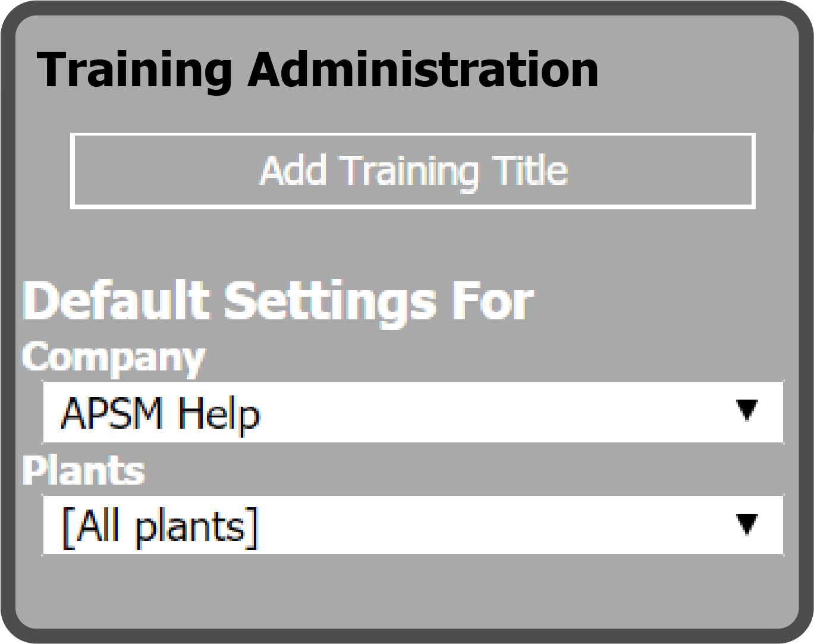This screenshot has height=644, width=814.
Task: Open the Plants dropdown
Action: [413, 526]
